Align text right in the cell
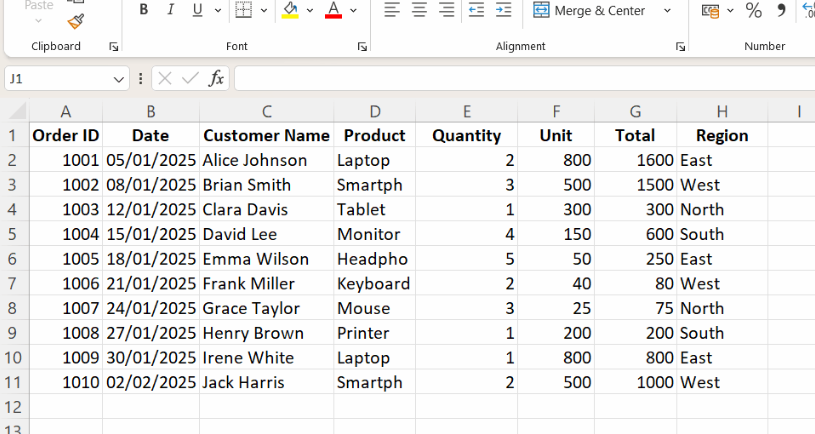The height and width of the screenshot is (434, 815). click(446, 10)
